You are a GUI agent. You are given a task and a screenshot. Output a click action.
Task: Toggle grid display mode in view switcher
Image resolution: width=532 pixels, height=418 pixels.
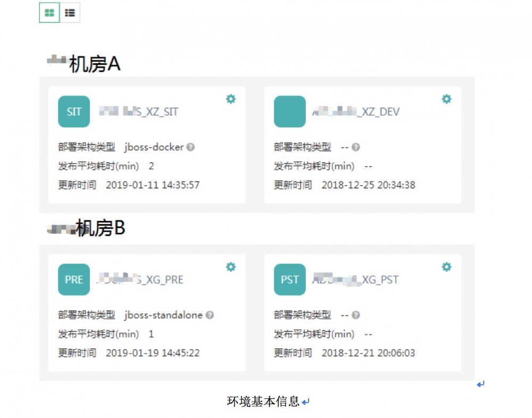(48, 13)
